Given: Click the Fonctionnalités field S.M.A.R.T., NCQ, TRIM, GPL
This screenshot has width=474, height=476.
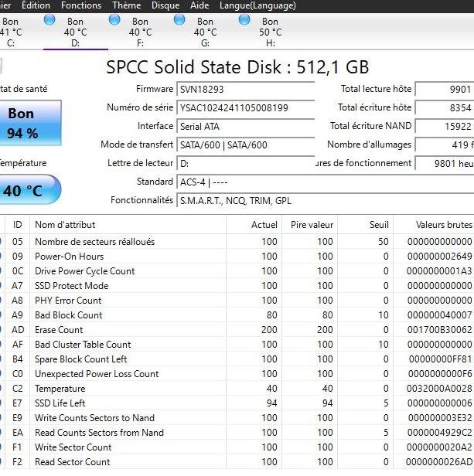Looking at the screenshot, I should tap(325, 201).
